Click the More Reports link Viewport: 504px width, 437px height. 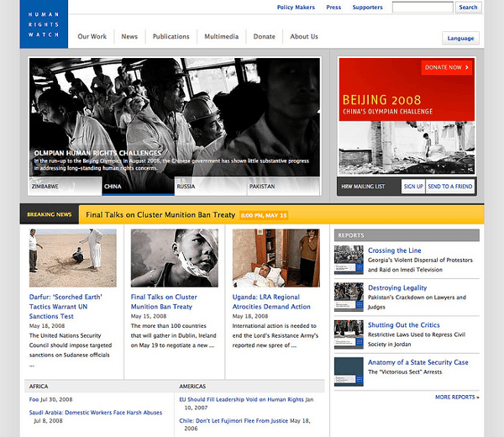coord(457,398)
